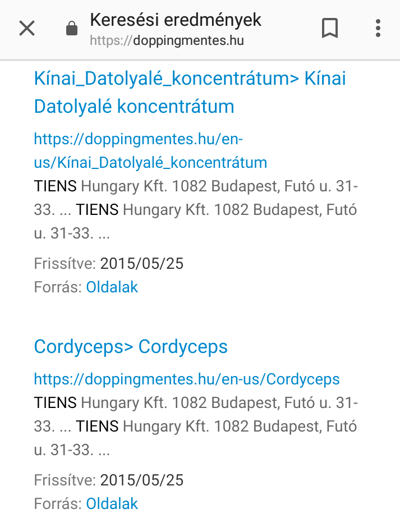The image size is (400, 532).
Task: Close the in-app browser with the X icon
Action: [x=27, y=28]
